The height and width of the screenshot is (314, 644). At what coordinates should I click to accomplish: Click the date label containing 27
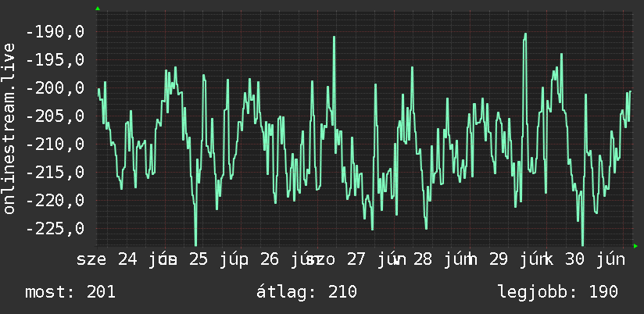click(x=356, y=260)
